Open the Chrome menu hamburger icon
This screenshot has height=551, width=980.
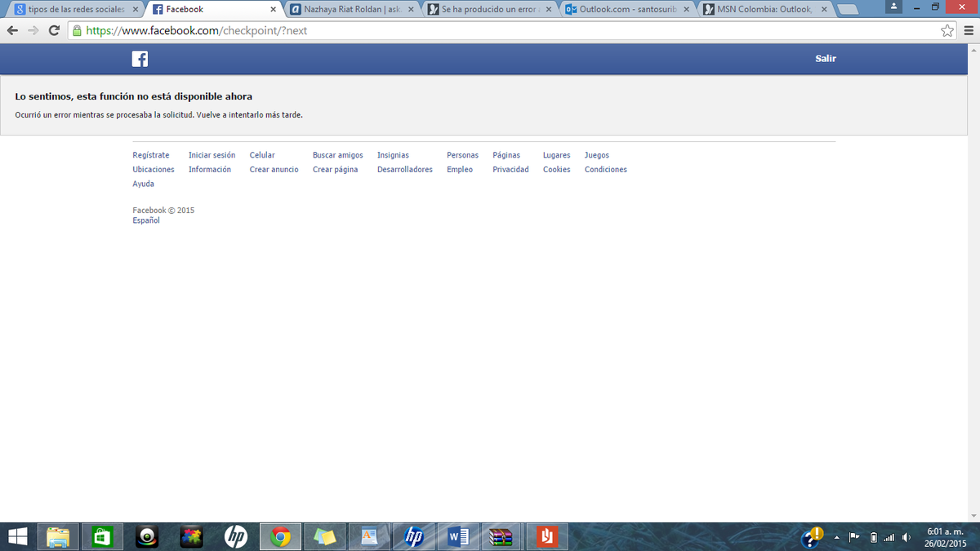click(969, 30)
